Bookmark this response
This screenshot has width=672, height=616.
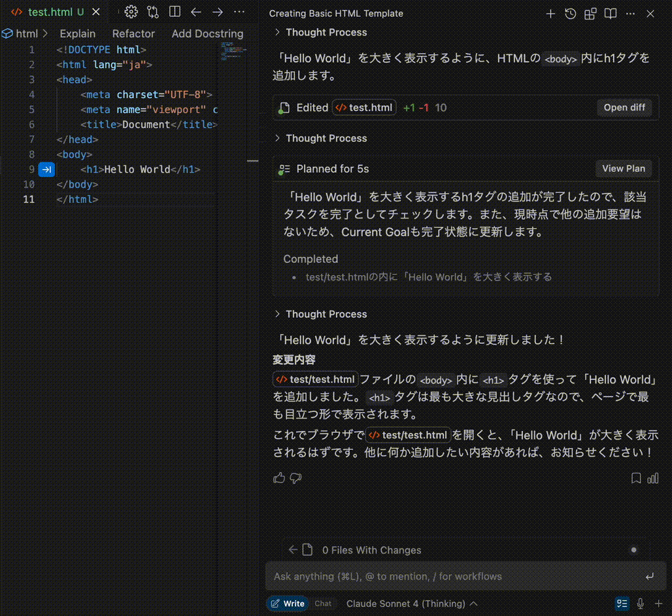(636, 478)
